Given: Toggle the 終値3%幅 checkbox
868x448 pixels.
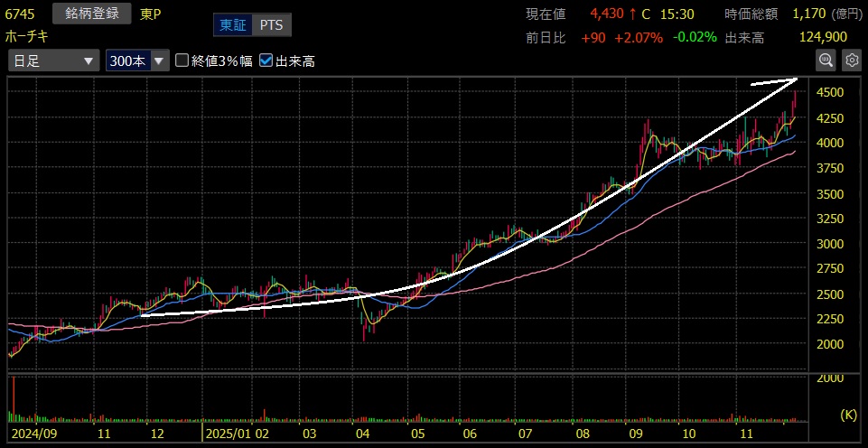Looking at the screenshot, I should [x=182, y=61].
